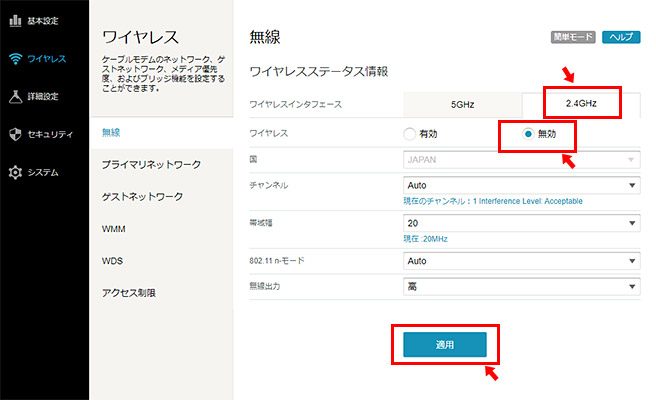Image resolution: width=656 pixels, height=400 pixels.
Task: Click the システム gear icon
Action: click(14, 172)
